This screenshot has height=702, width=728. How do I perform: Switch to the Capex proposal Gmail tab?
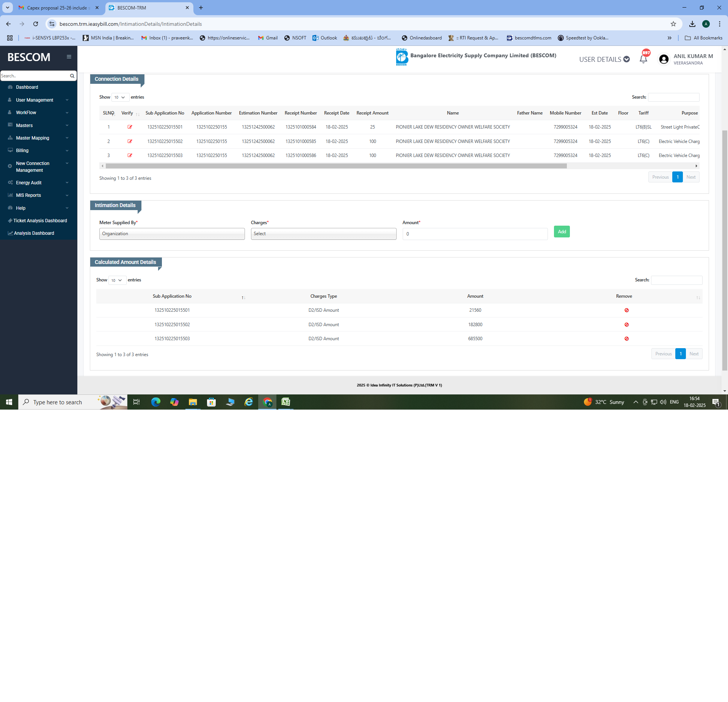coord(59,8)
